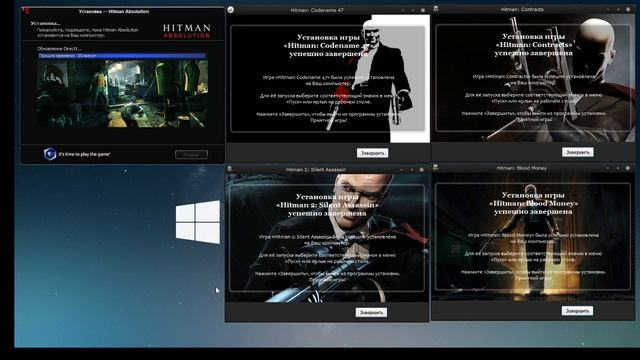This screenshot has width=640, height=360.
Task: Click Завершить in Hitman 2: Silent Assassin window
Action: [x=371, y=313]
